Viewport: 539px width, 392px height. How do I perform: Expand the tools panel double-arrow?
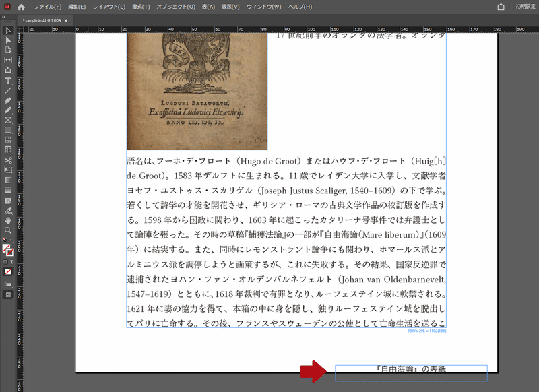pos(3,17)
